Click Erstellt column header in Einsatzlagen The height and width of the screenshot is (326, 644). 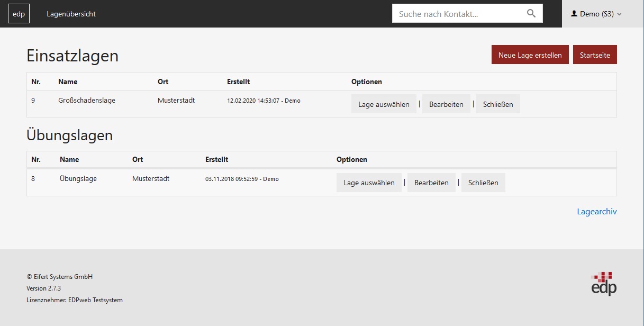(238, 81)
